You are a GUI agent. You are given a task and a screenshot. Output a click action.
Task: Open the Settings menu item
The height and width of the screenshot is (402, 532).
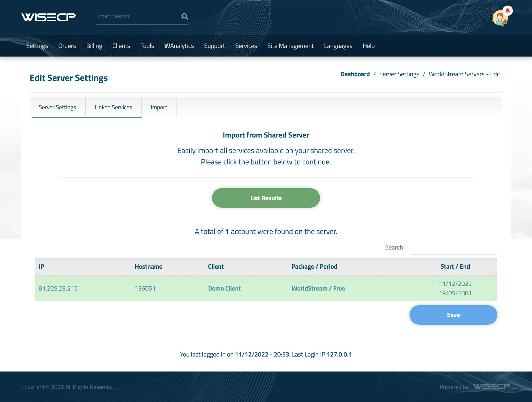[37, 46]
